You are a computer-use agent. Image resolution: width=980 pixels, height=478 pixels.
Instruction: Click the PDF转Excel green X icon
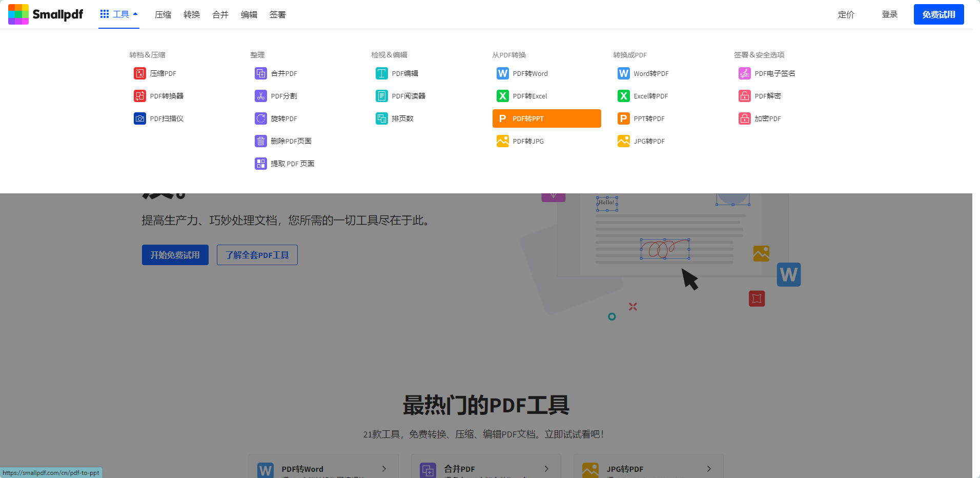pos(503,96)
